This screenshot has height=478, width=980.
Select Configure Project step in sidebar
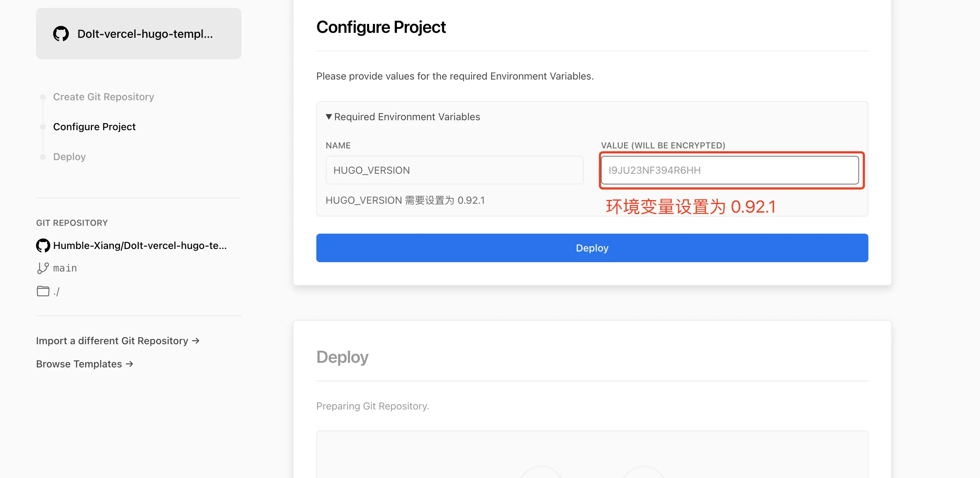tap(95, 127)
